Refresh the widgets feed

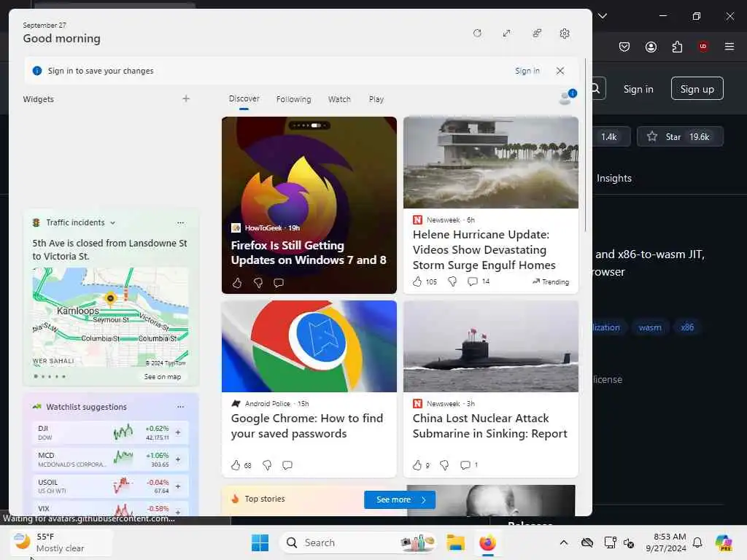[477, 34]
